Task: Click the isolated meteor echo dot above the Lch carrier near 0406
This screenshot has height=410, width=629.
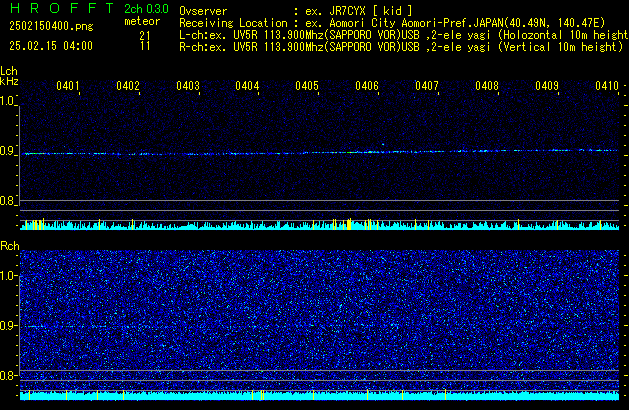Action: click(383, 144)
